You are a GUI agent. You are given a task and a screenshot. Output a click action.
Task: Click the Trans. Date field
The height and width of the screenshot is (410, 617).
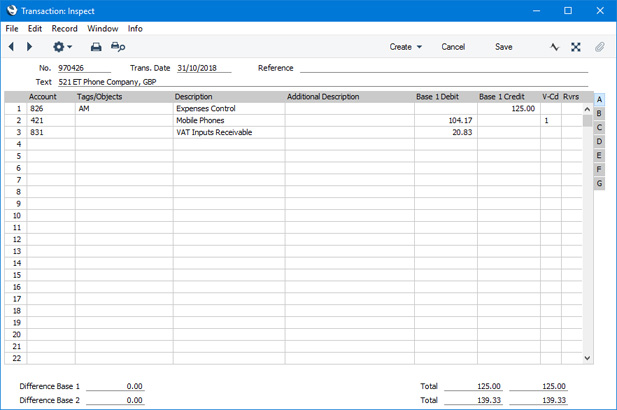(x=204, y=68)
